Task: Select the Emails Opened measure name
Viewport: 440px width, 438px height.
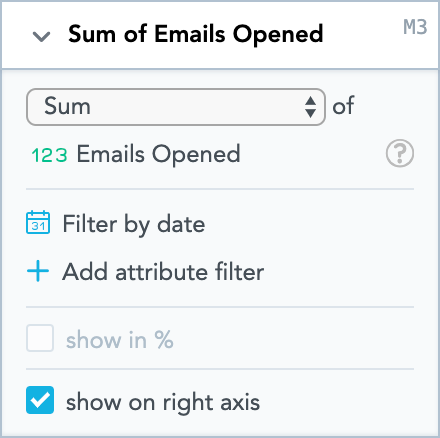Action: [x=158, y=154]
